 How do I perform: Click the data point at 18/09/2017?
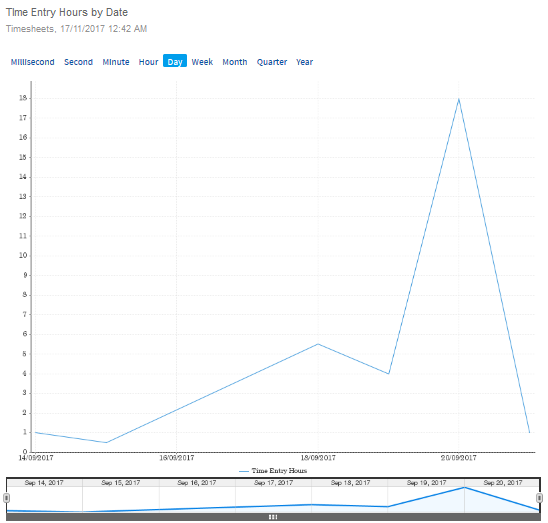[x=318, y=344]
